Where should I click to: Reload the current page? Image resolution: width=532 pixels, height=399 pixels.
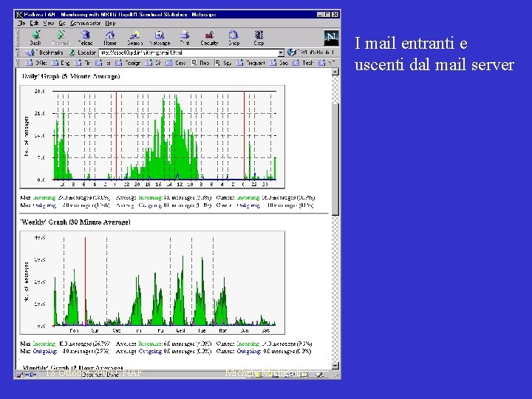tap(85, 38)
